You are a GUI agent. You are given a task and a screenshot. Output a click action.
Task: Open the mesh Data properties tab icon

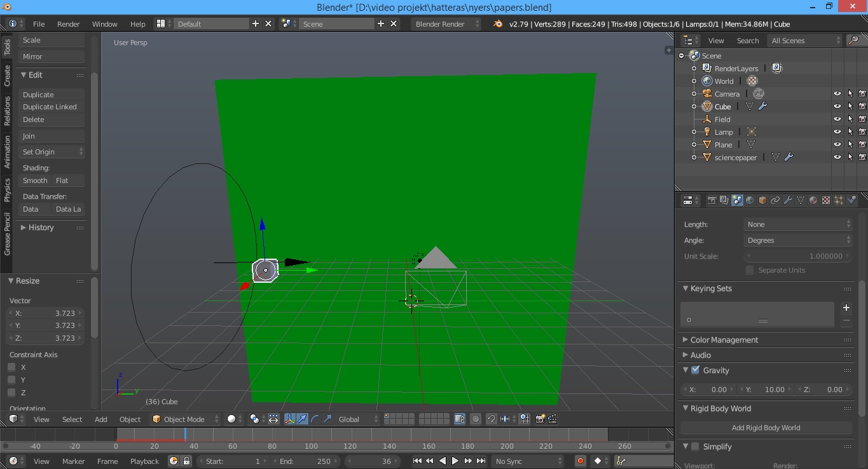(801, 200)
